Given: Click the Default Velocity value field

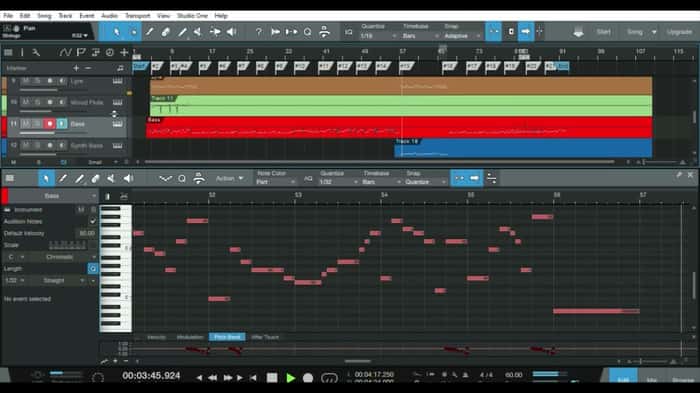Looking at the screenshot, I should pos(87,233).
